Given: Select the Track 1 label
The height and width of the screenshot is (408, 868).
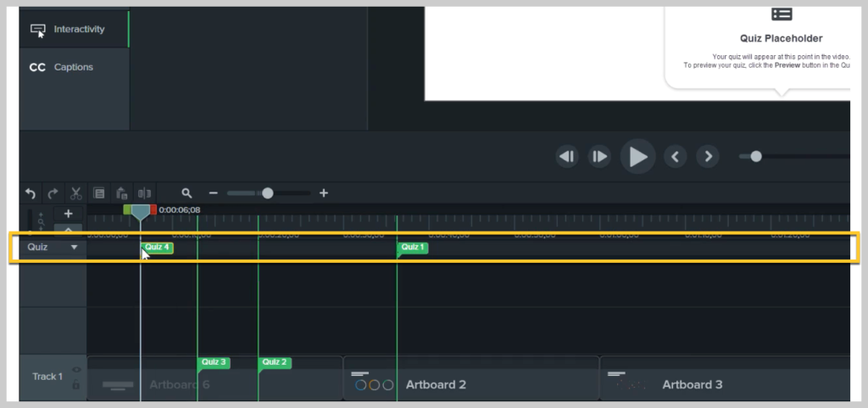Looking at the screenshot, I should coord(47,377).
